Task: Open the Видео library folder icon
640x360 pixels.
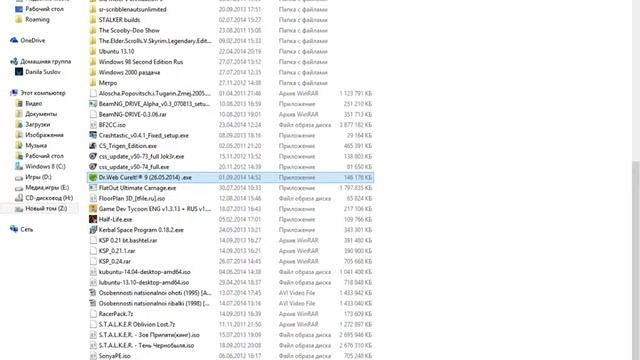Action: tap(19, 103)
